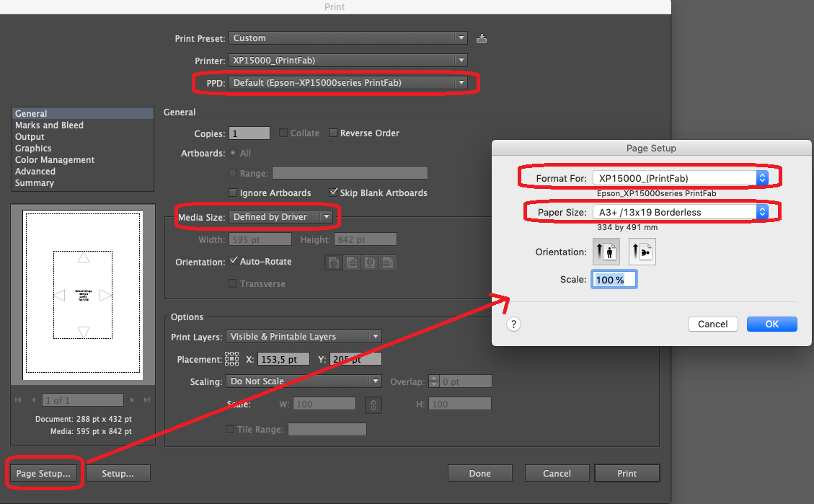Open the Media Size dropdown
Image resolution: width=814 pixels, height=504 pixels.
(x=281, y=216)
